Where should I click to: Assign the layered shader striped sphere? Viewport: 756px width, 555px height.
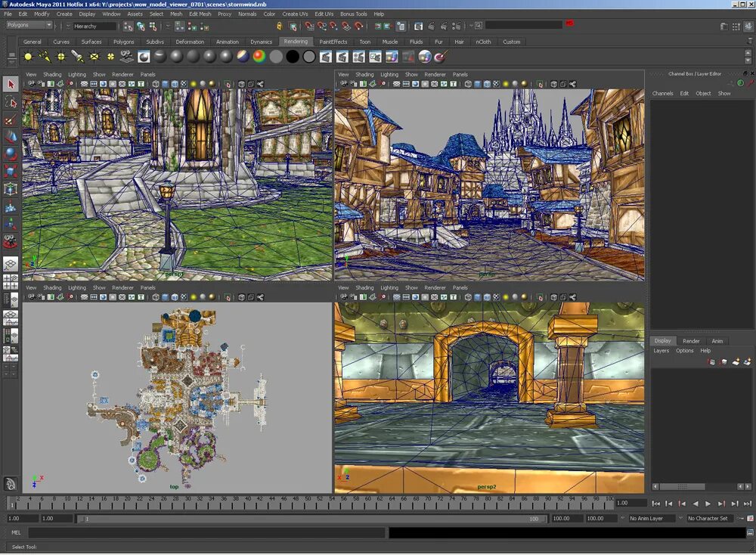[243, 57]
